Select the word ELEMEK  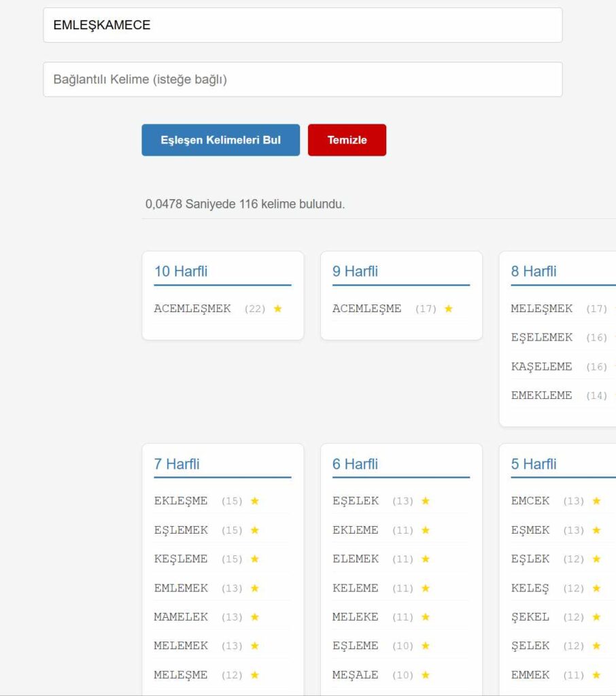point(356,559)
